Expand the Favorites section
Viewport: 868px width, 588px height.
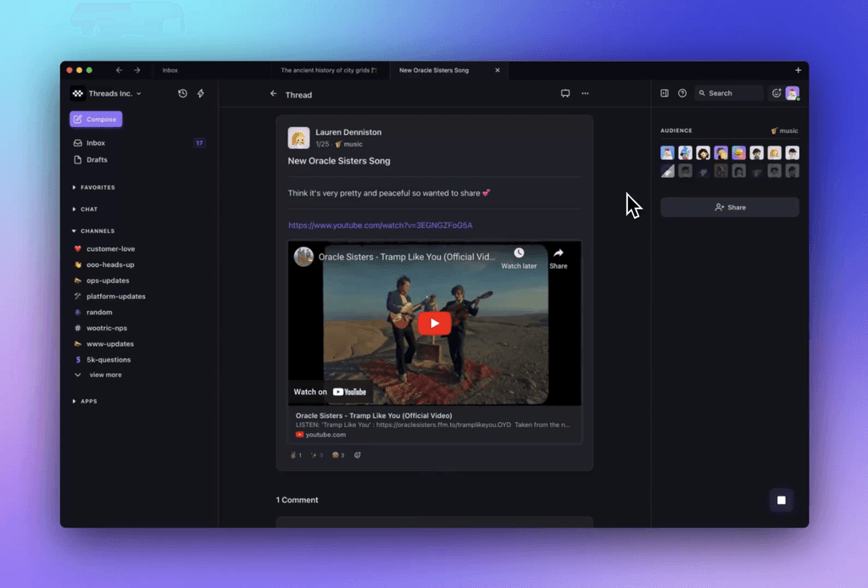pos(94,187)
